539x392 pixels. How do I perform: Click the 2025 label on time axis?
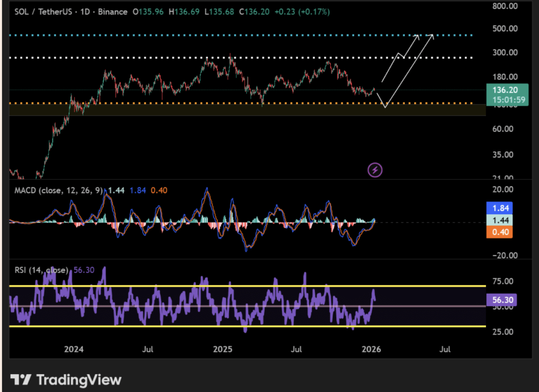click(x=223, y=349)
